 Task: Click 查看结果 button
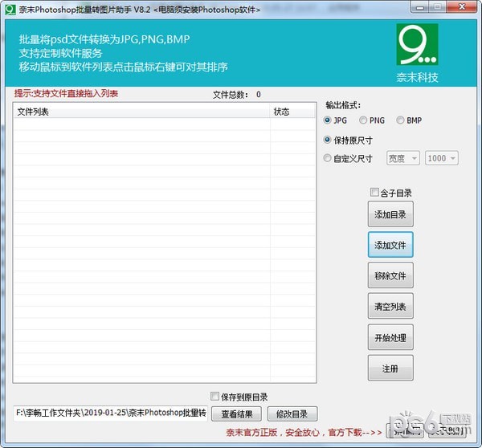(237, 414)
